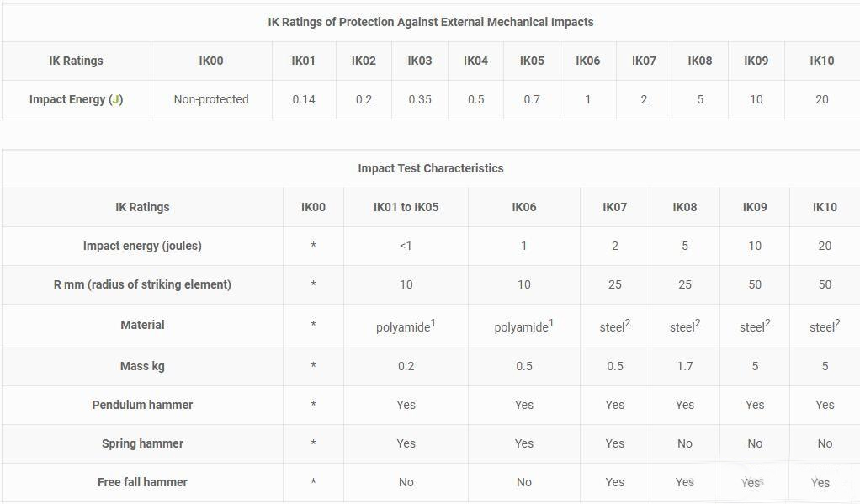Select the 0.14 impact energy cell
The height and width of the screenshot is (504, 860).
click(x=304, y=99)
